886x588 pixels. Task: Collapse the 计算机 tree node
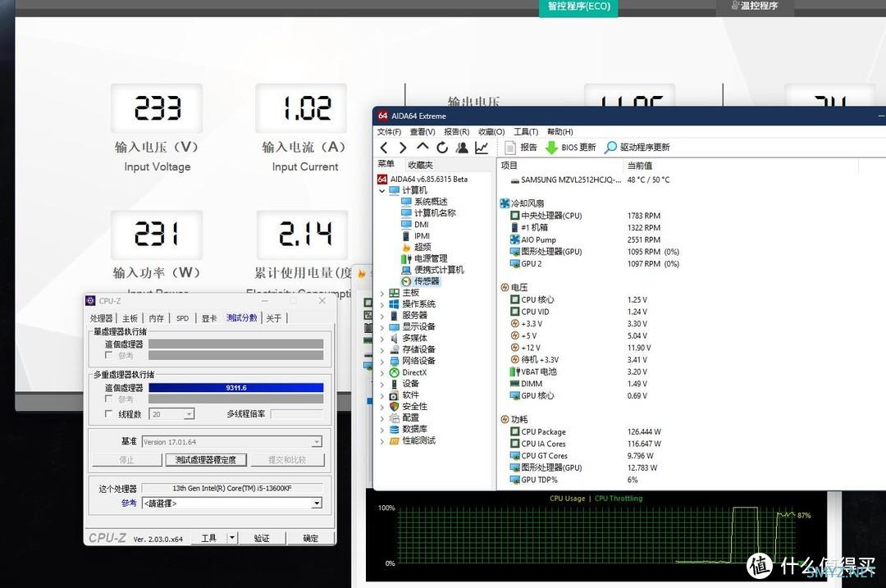(x=382, y=191)
